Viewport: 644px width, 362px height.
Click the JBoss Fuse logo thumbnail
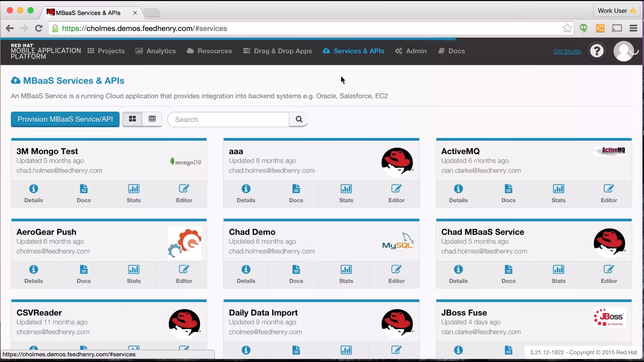click(610, 317)
